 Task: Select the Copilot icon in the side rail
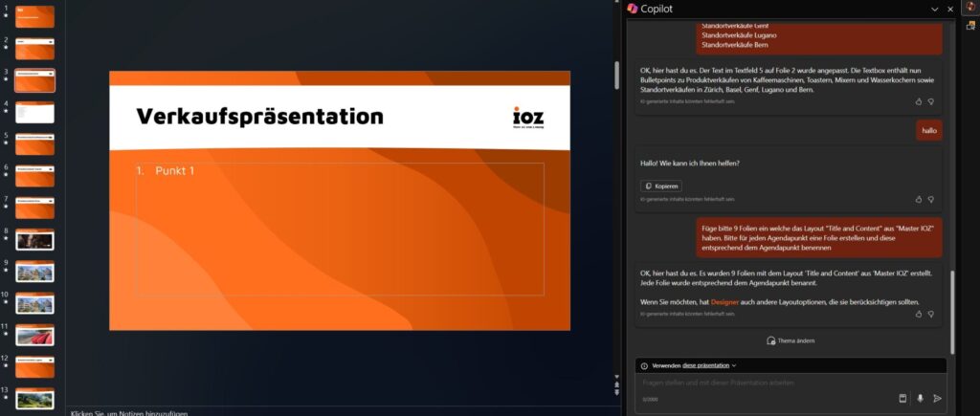click(970, 7)
